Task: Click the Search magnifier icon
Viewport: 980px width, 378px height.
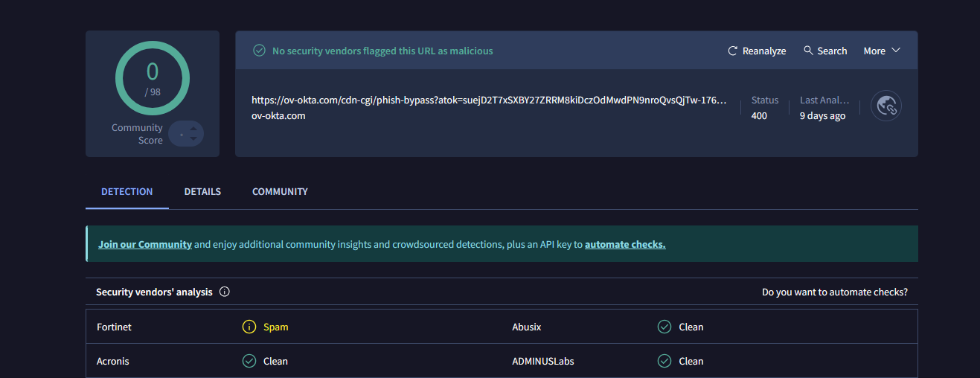Action: tap(808, 51)
